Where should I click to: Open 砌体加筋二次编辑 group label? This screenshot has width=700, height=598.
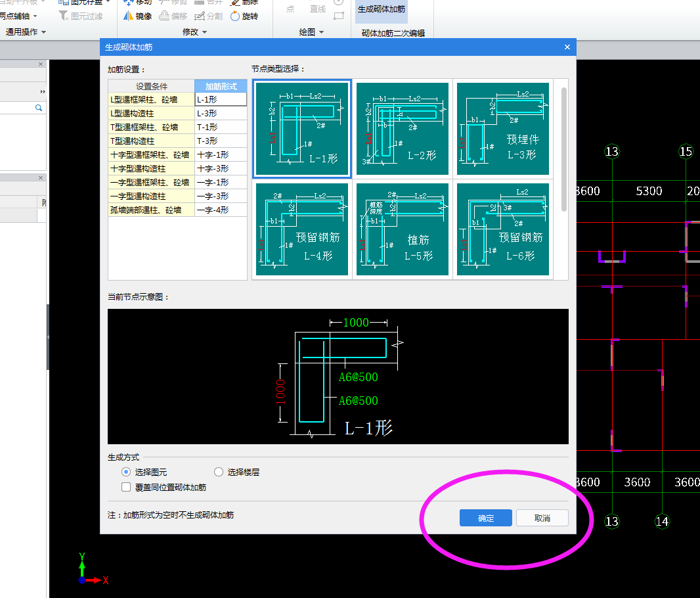click(x=393, y=33)
